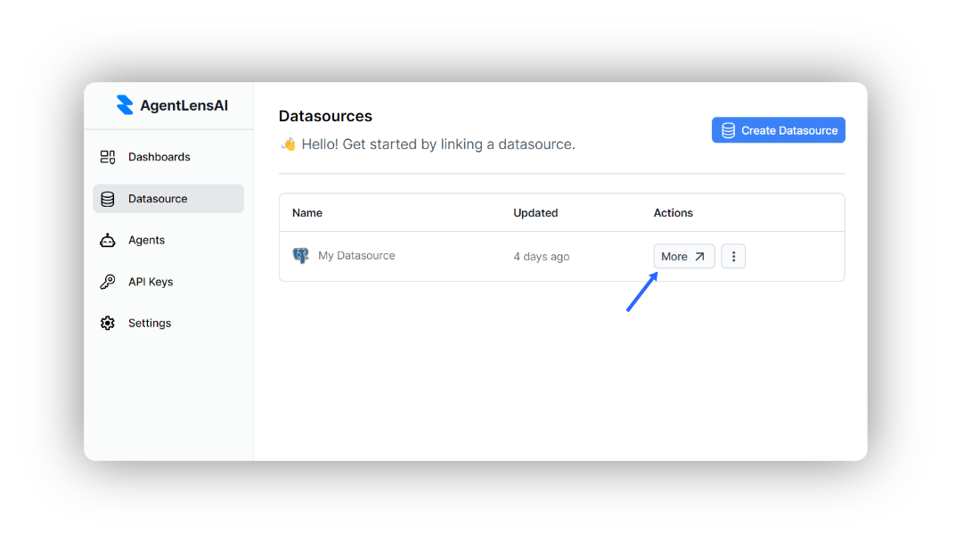Image resolution: width=980 pixels, height=551 pixels.
Task: Click the Updated column header
Action: [x=535, y=213]
